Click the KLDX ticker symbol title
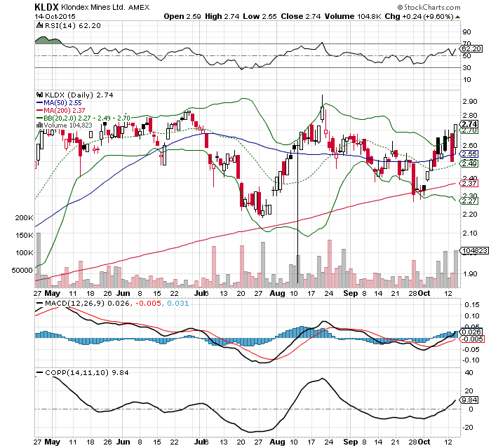Viewport: 491px width, 448px height. tap(46, 6)
